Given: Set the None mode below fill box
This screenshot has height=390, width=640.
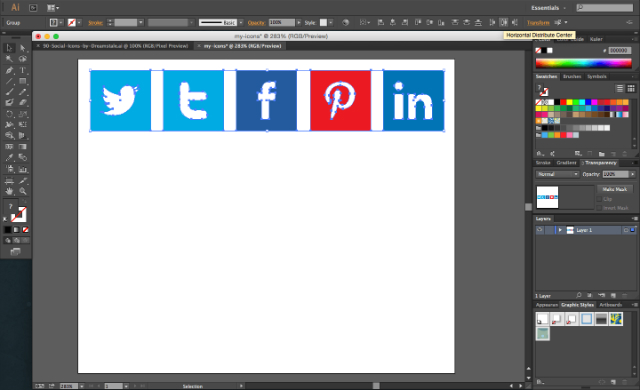Looking at the screenshot, I should click(25, 230).
